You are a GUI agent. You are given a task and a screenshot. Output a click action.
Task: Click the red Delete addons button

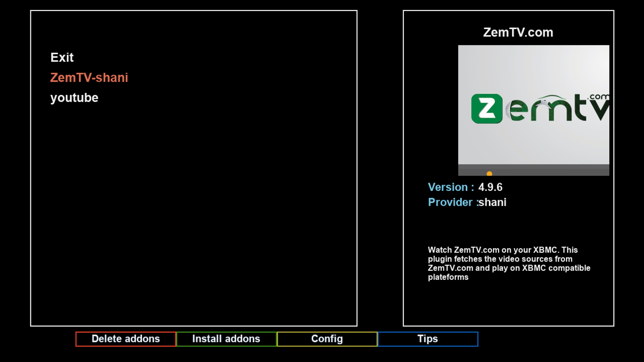126,339
